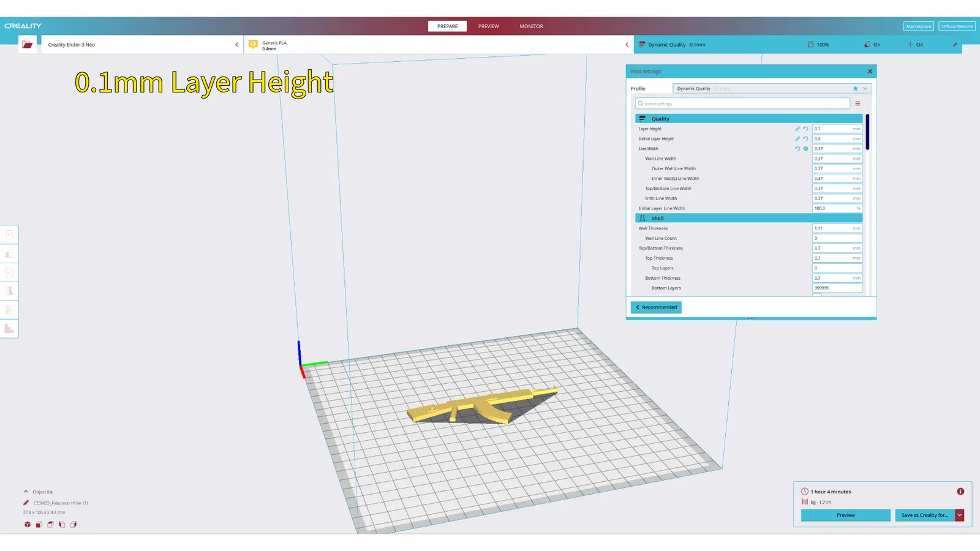Viewport: 980px width, 551px height.
Task: Switch to the PREVIEW tab
Action: 488,26
